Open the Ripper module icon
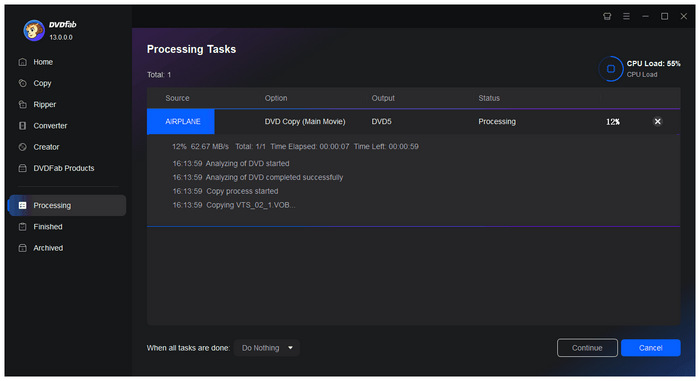 (x=23, y=105)
